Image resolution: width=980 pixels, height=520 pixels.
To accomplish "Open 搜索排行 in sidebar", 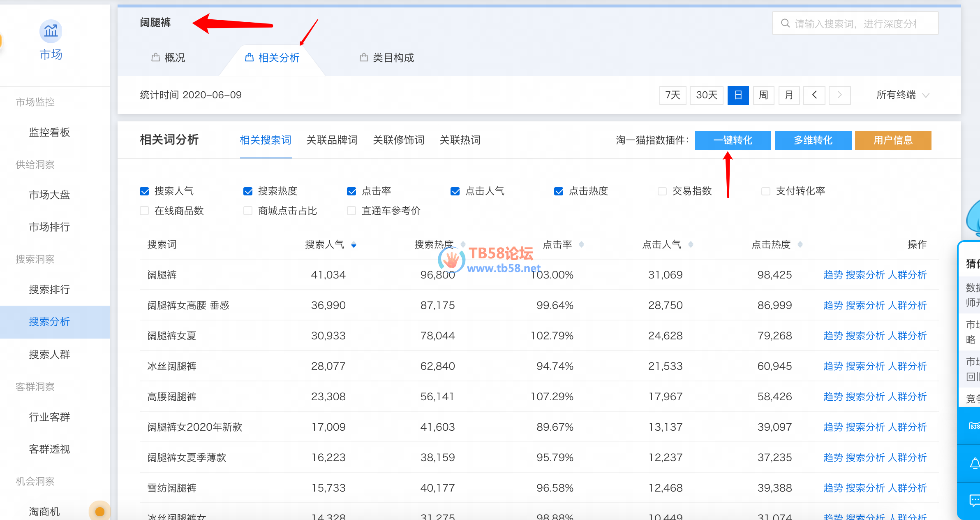I will pos(49,290).
